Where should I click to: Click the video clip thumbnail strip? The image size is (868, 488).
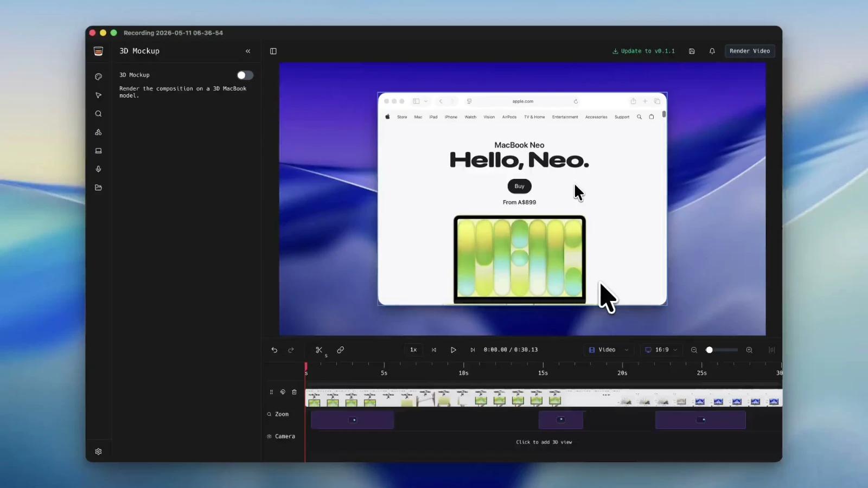click(x=544, y=398)
